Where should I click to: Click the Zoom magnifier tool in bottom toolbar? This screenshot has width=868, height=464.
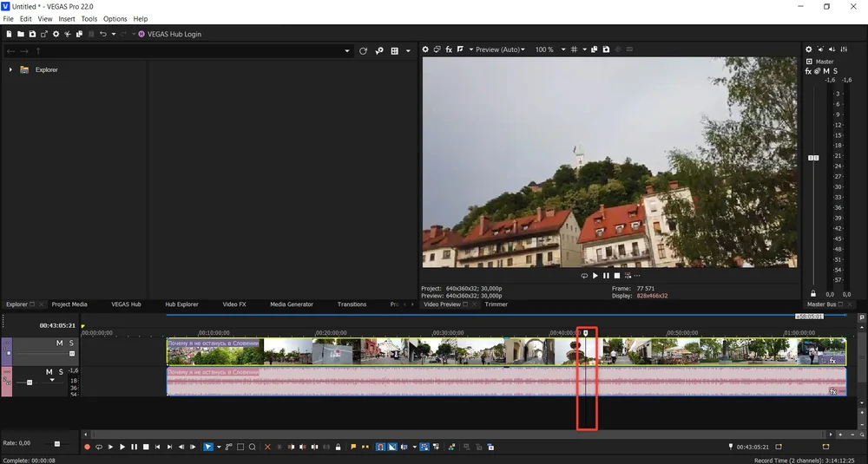click(x=252, y=447)
